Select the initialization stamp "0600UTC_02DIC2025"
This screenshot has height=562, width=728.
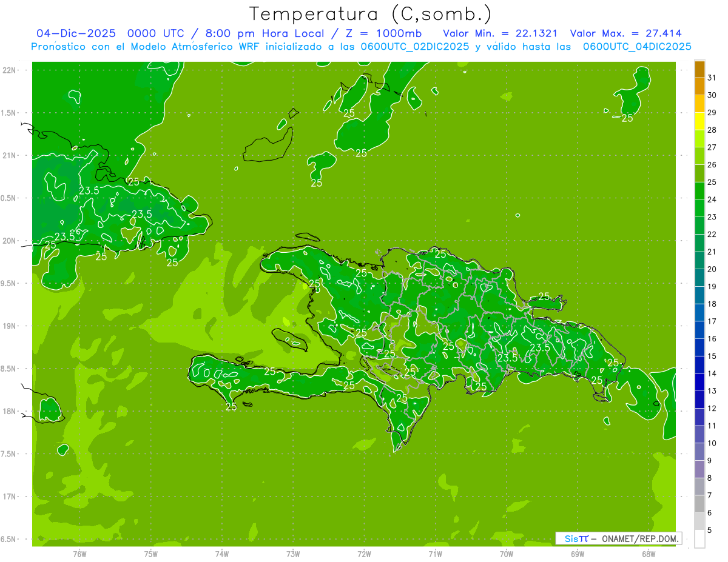click(x=414, y=47)
